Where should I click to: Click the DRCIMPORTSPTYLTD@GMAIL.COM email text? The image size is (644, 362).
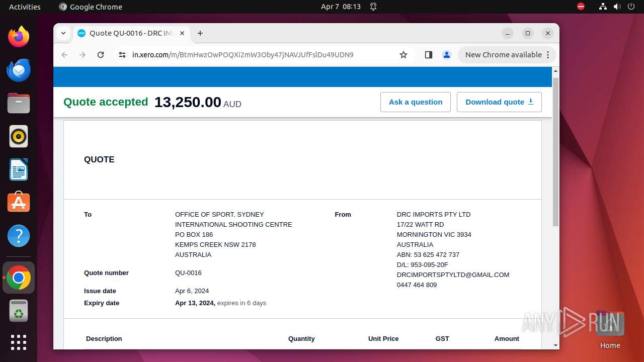point(453,275)
